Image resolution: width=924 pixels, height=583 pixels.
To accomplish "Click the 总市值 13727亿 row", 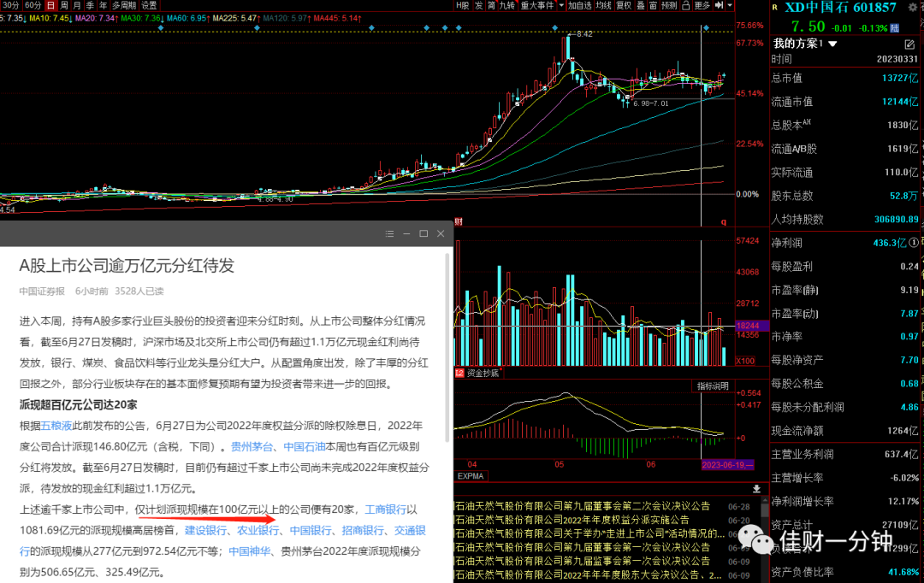I will pyautogui.click(x=844, y=78).
